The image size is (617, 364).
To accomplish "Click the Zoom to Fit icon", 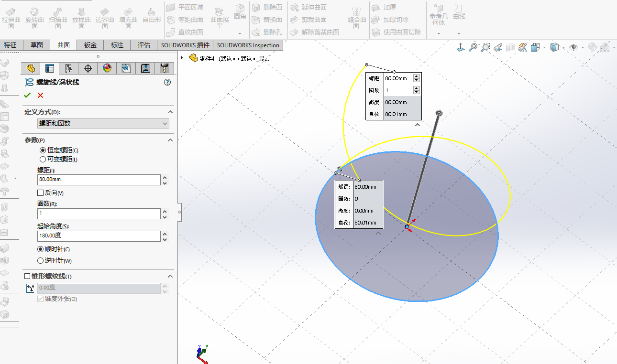I will pos(473,47).
